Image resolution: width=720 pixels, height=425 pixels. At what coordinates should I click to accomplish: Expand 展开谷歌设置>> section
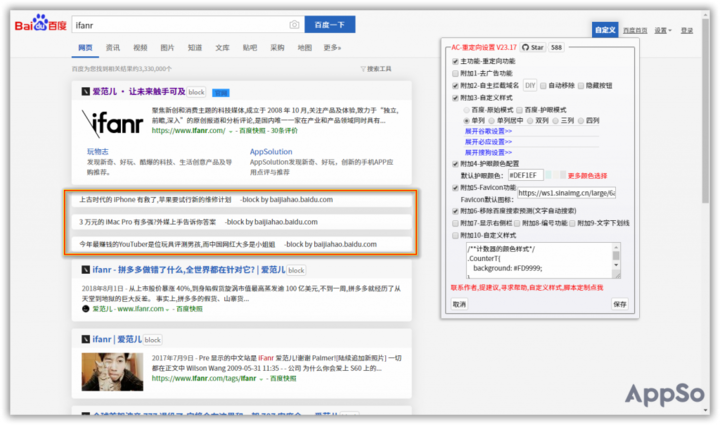(488, 131)
